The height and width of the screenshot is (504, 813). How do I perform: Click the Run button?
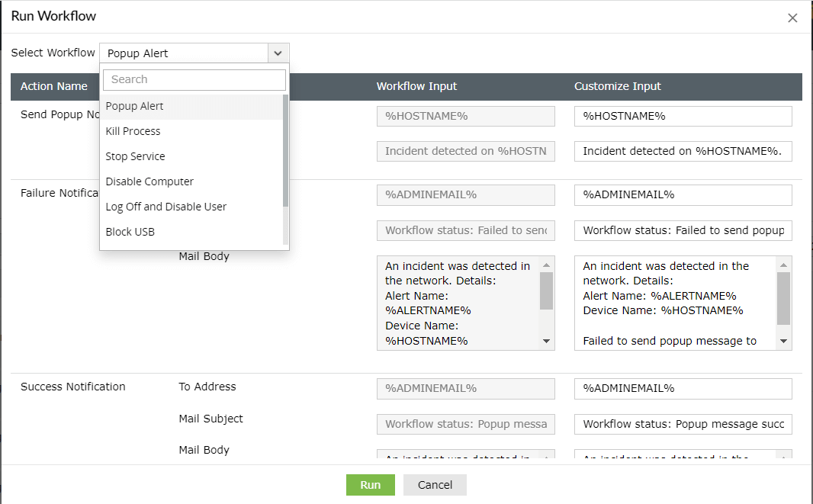coord(370,485)
